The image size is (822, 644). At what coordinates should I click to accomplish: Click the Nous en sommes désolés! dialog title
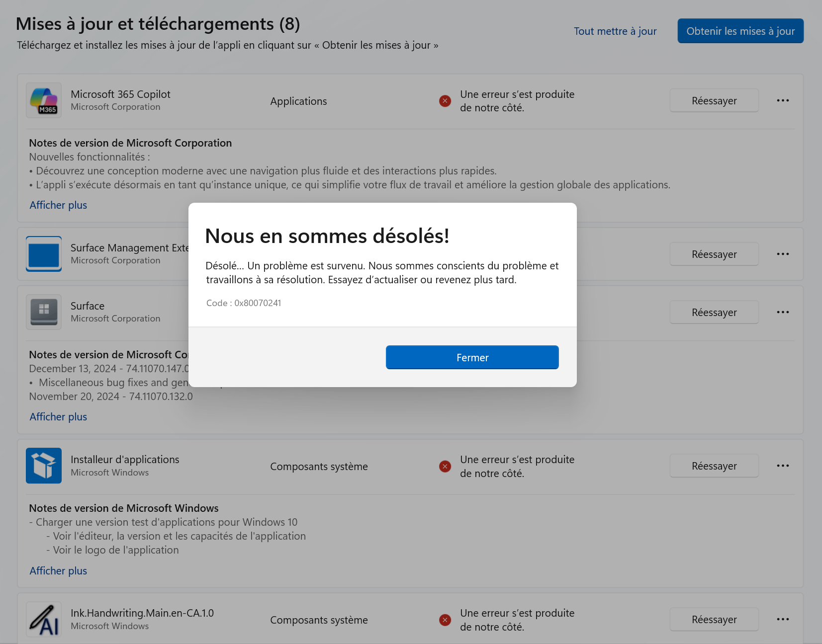pyautogui.click(x=327, y=236)
